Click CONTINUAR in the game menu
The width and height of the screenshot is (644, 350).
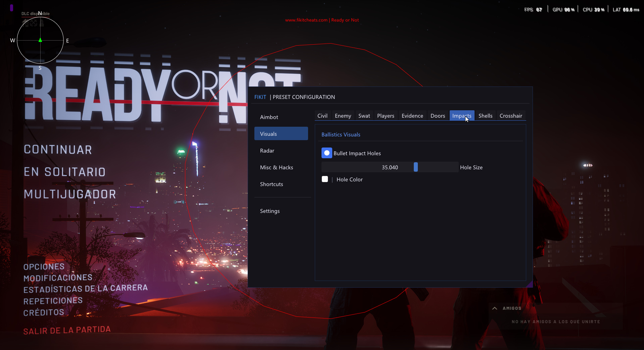pos(58,149)
